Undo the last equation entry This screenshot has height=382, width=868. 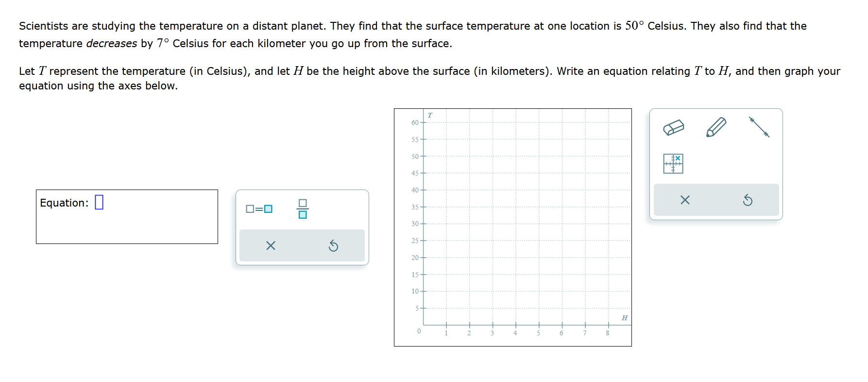tap(333, 245)
